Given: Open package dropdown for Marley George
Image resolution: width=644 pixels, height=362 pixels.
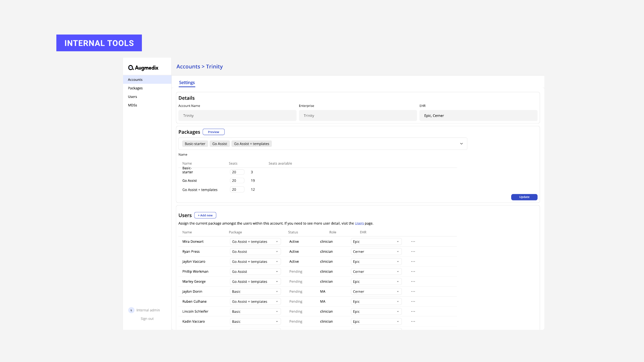Looking at the screenshot, I should tap(255, 282).
